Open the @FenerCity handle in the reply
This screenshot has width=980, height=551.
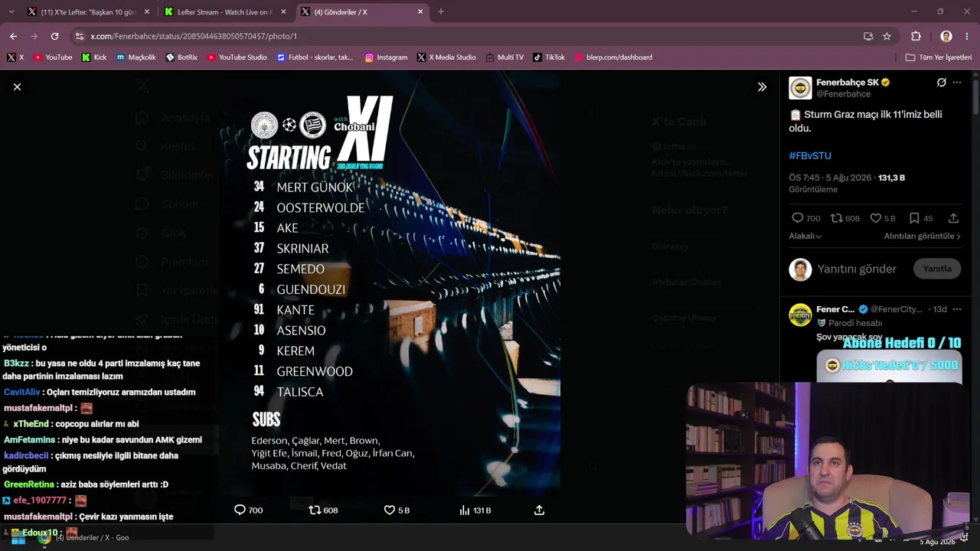[897, 309]
